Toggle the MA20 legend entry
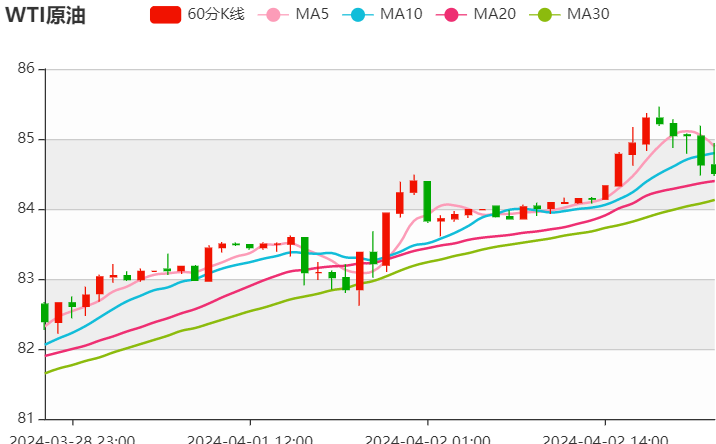Screen dimensions: 716x444 pos(476,14)
